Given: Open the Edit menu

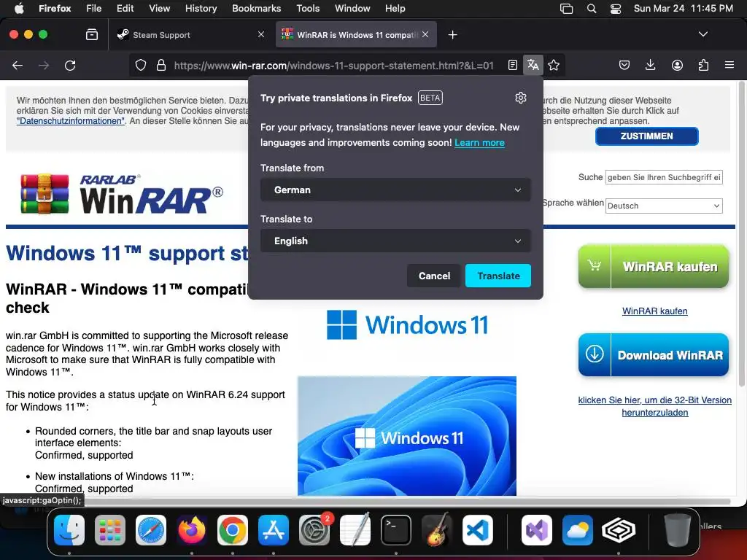Looking at the screenshot, I should (x=125, y=9).
